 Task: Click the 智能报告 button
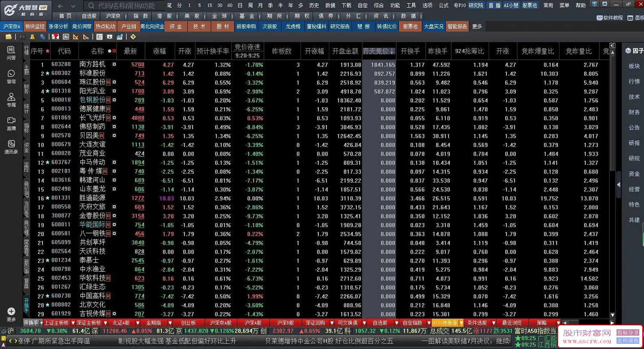pos(457,26)
